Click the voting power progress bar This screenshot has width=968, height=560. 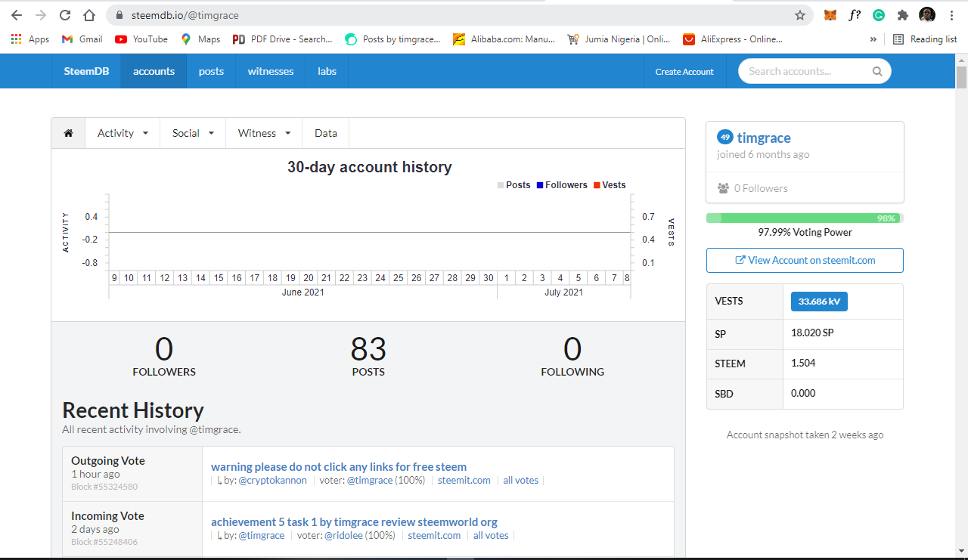click(x=805, y=218)
